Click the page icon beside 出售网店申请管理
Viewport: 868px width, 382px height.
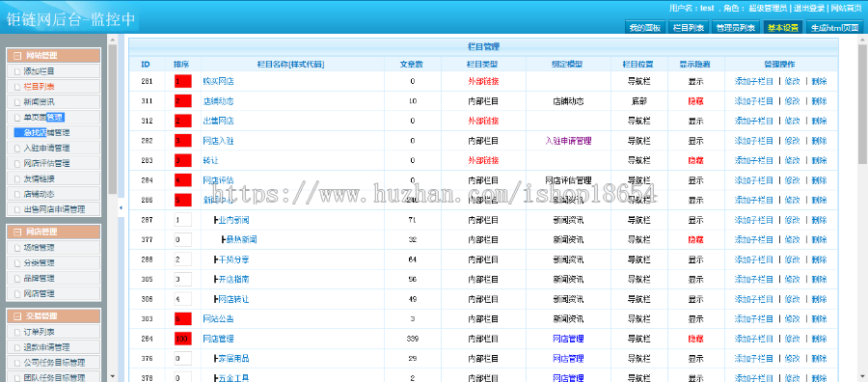(17, 210)
